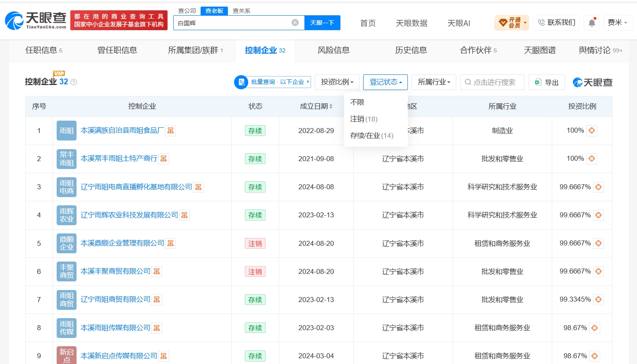The width and height of the screenshot is (637, 364).
Task: Show investment path icon for 本溪满族自治县雨姐食品厂 row
Action: click(592, 131)
